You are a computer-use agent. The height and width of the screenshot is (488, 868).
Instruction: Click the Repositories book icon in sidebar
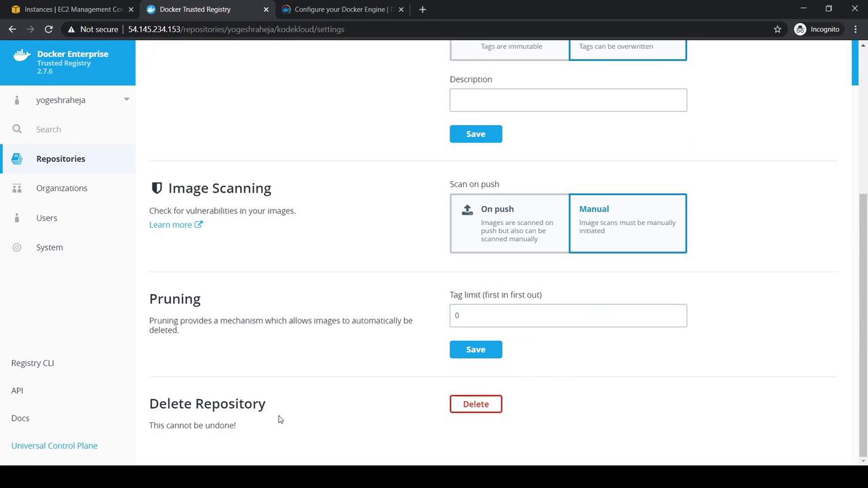pos(17,159)
